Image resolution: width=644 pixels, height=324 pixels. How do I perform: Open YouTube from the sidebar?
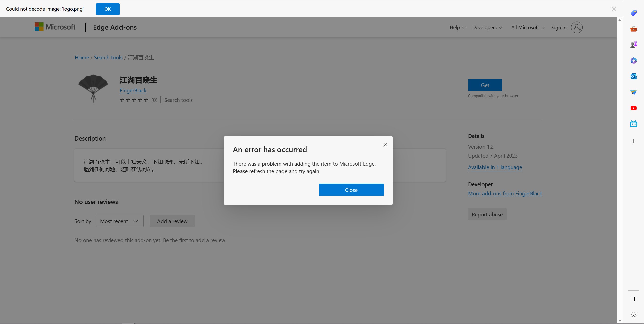click(x=633, y=108)
